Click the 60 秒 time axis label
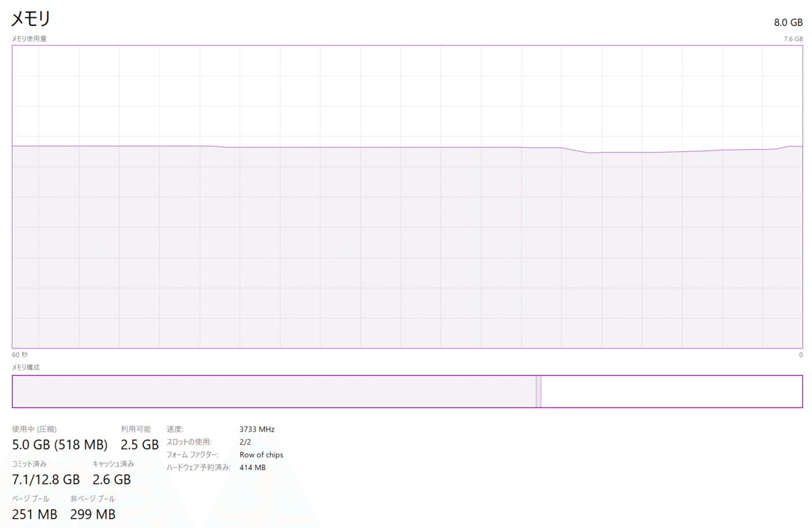Viewport: 812px width, 528px height. (x=20, y=355)
